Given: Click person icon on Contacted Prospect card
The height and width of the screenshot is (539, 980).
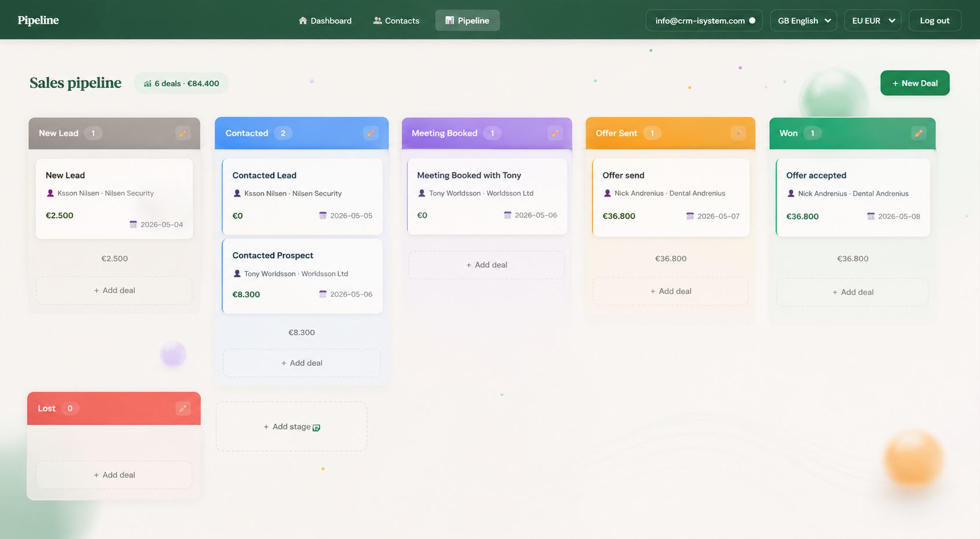Looking at the screenshot, I should click(237, 274).
